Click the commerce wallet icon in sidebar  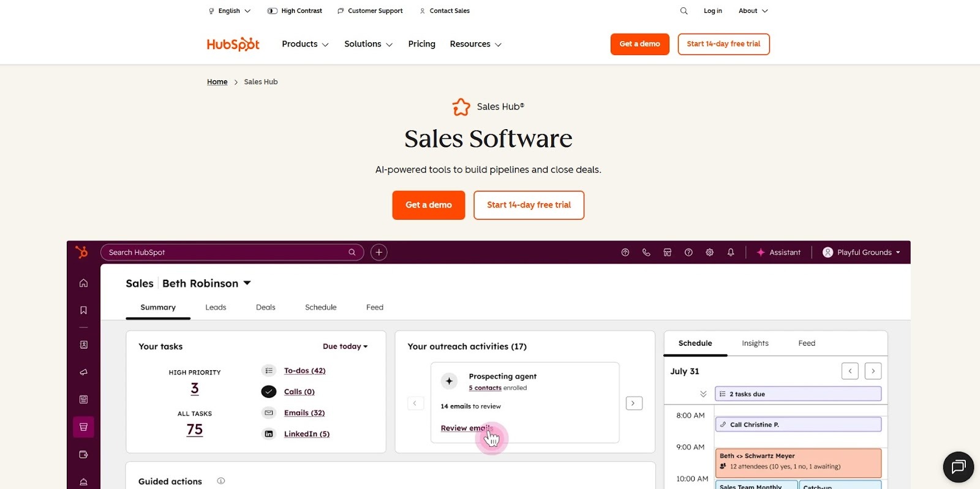point(83,455)
